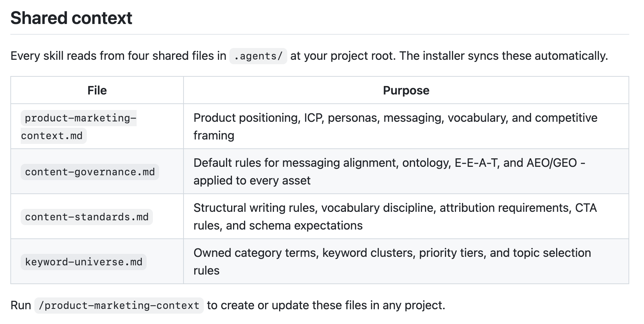Click the word Run before the command
This screenshot has width=644, height=324.
click(x=21, y=306)
